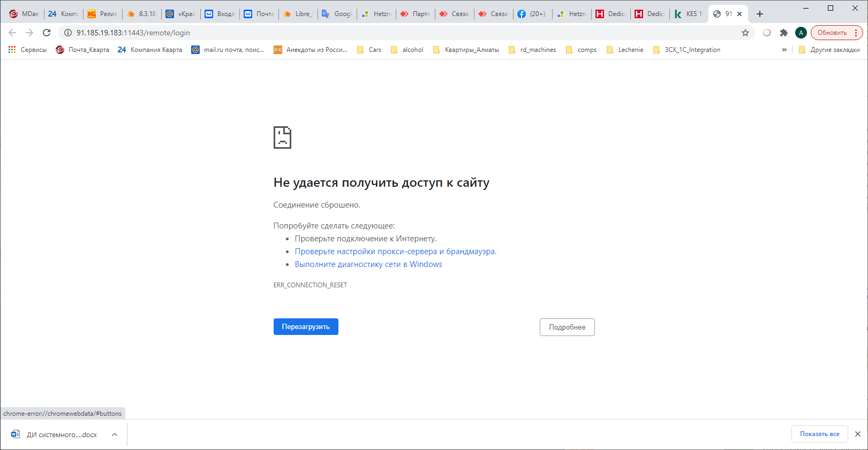Click the Windows network diagnostics link

click(x=368, y=264)
